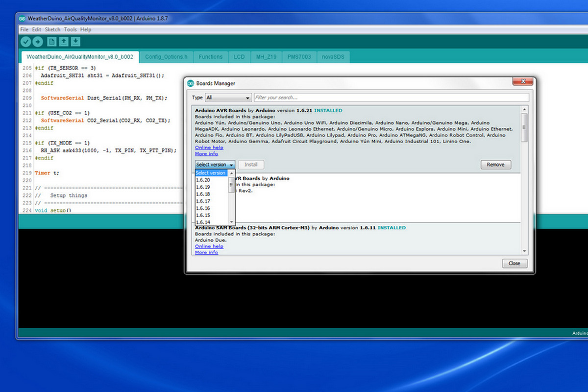
Task: Choose version 1.6.14 from list
Action: tap(212, 222)
